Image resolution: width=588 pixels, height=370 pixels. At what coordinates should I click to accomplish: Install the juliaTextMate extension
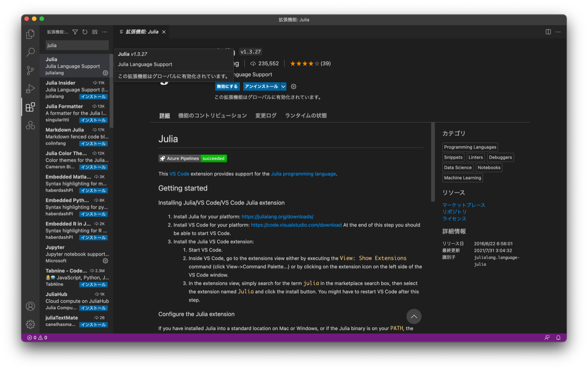94,325
